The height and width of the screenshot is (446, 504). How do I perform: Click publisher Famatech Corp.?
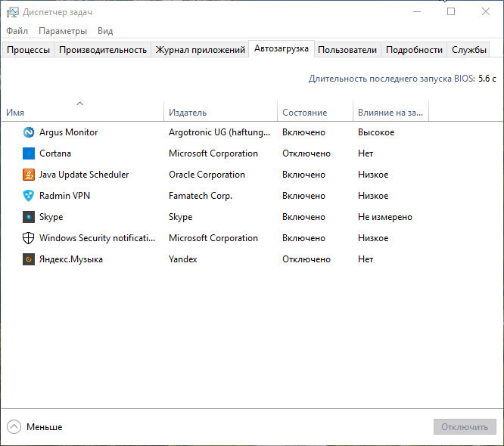point(201,196)
